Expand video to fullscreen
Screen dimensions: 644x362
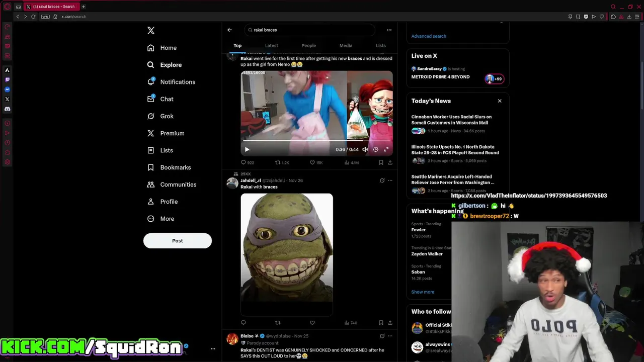(386, 149)
